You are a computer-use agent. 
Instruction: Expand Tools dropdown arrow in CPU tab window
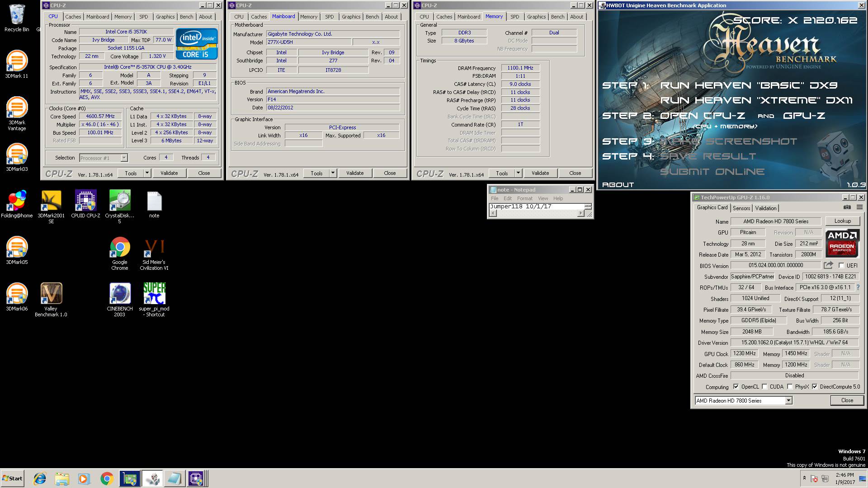pos(147,173)
